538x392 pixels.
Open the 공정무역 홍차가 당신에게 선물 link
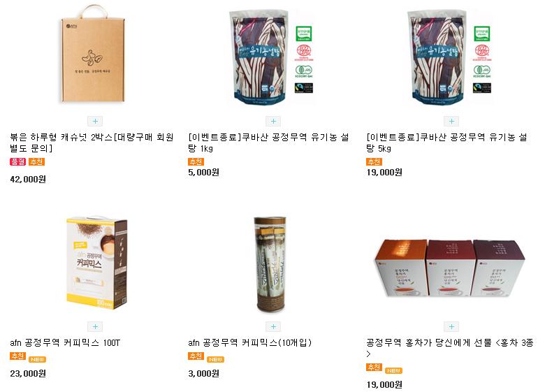pyautogui.click(x=450, y=348)
